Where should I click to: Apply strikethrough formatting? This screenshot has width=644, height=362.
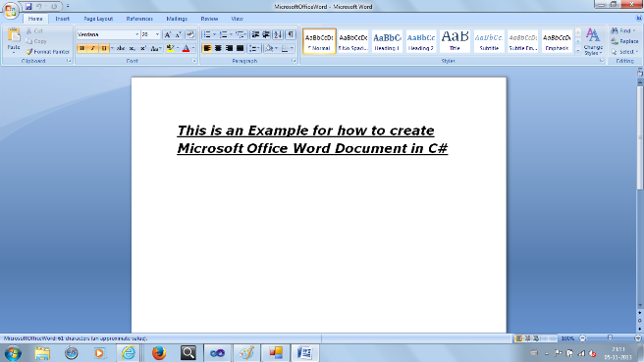click(x=121, y=48)
